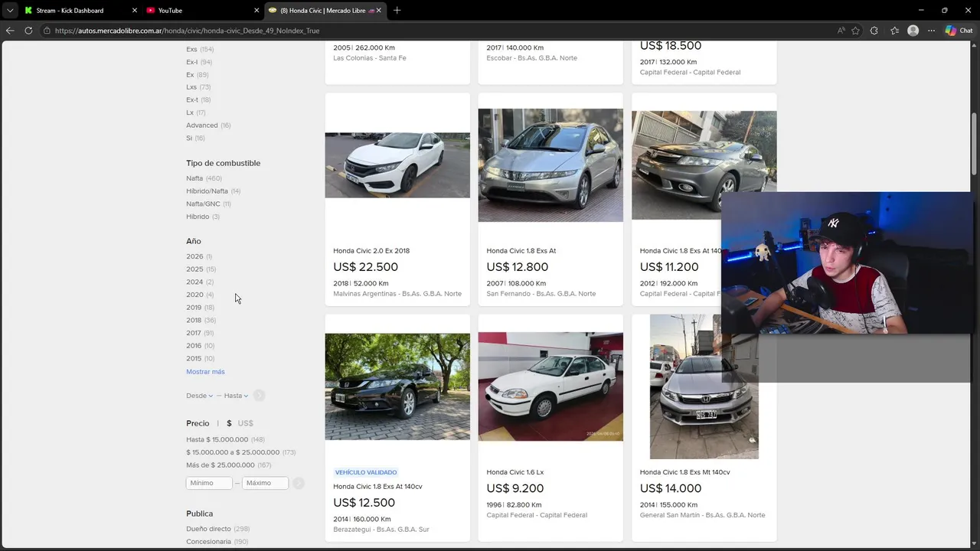Filter fuel type by Nafta/GNC
This screenshot has height=551, width=980.
(208, 204)
